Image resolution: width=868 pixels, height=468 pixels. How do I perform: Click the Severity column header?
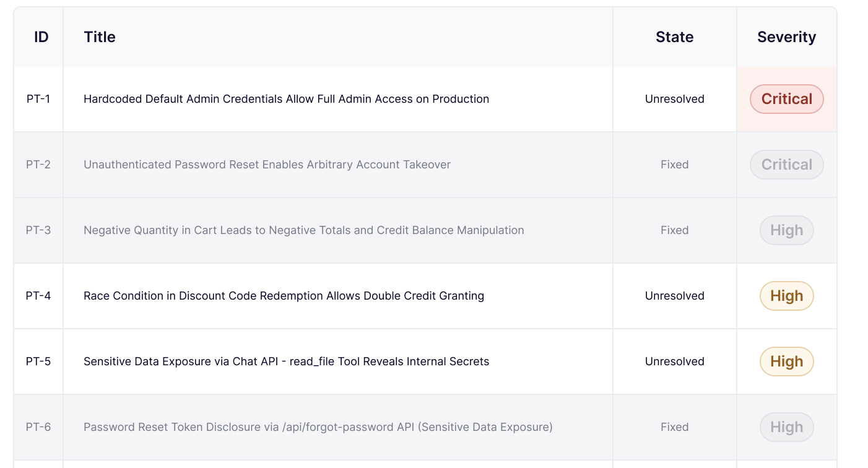coord(786,37)
